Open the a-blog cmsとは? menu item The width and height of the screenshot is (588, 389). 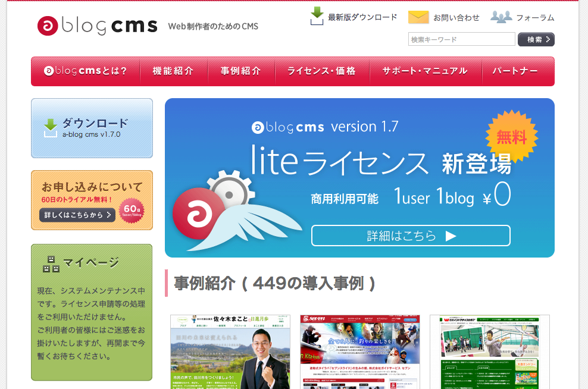[86, 71]
